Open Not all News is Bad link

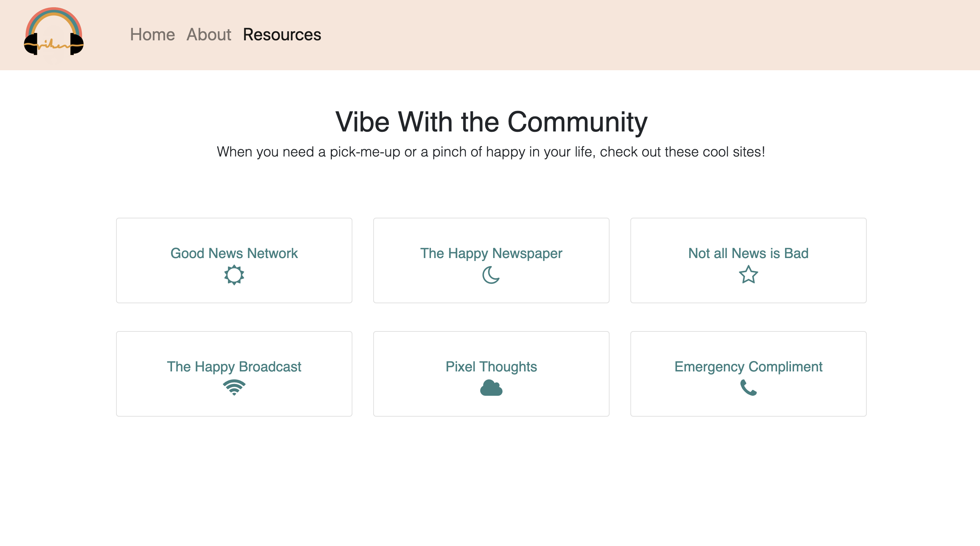pos(748,253)
